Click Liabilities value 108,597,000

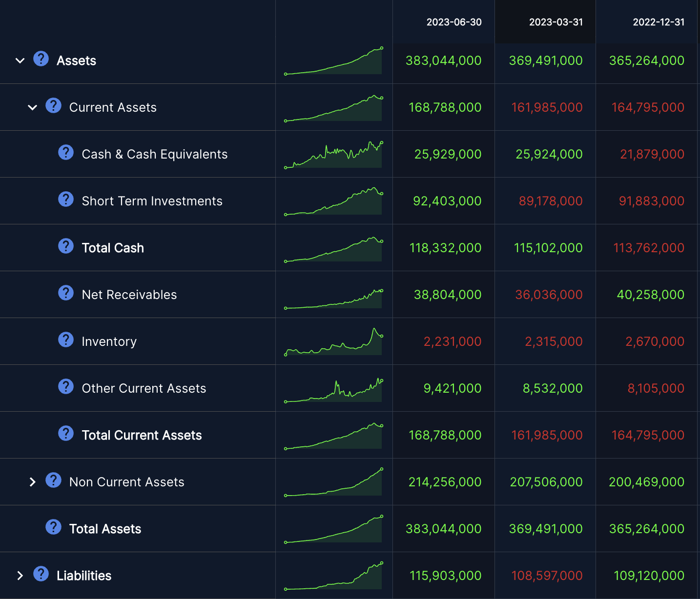pyautogui.click(x=547, y=576)
